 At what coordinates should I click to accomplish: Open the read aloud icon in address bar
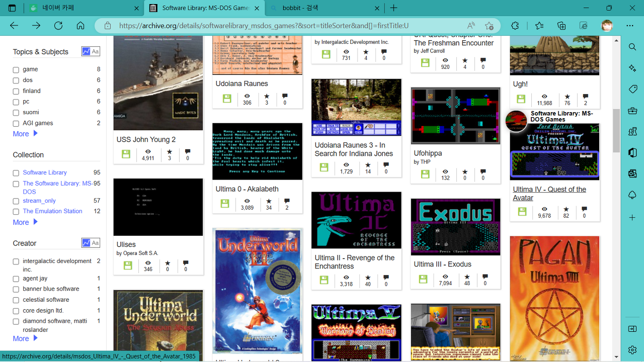pyautogui.click(x=471, y=26)
